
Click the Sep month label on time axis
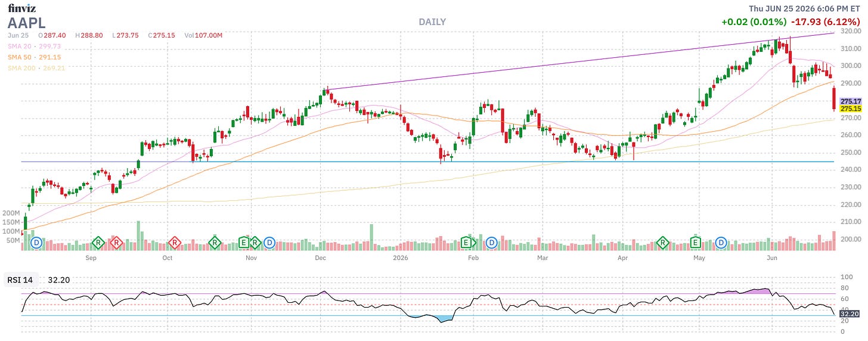point(91,258)
